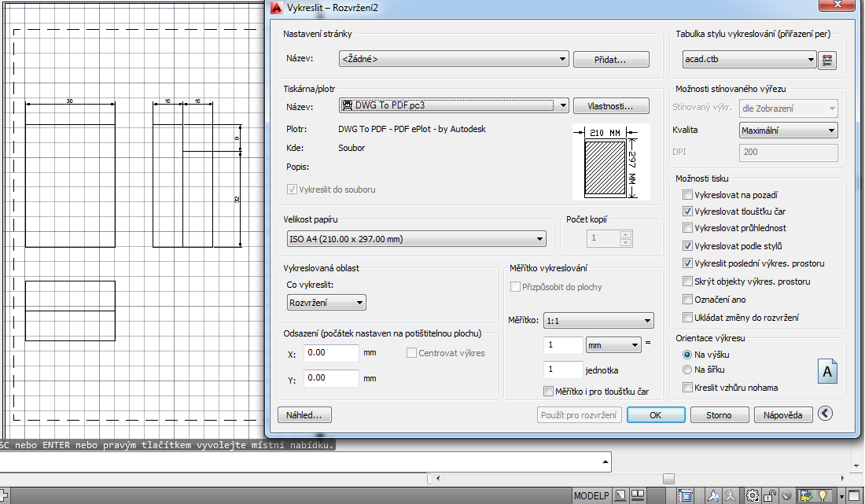This screenshot has height=504, width=865.
Task: Expand the Měřítko 1:1 dropdown
Action: pyautogui.click(x=598, y=321)
